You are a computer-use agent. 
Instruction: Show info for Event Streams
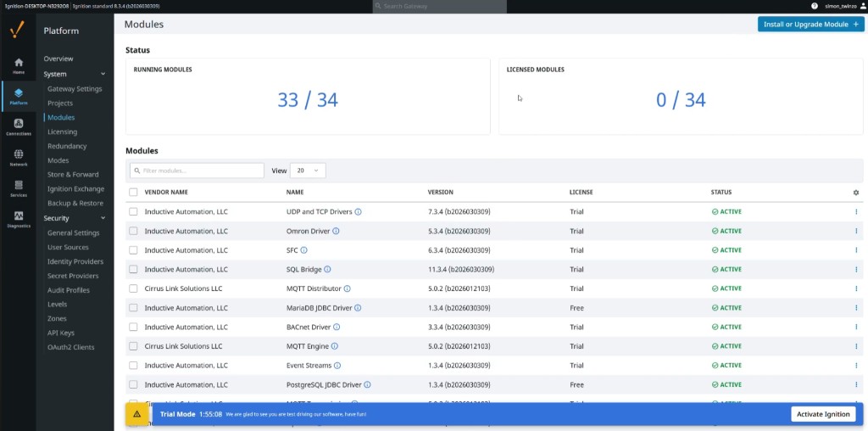(x=337, y=365)
